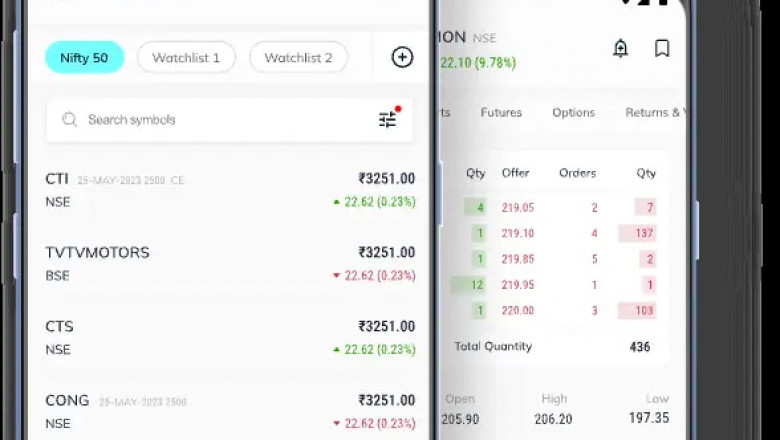This screenshot has height=440, width=780.
Task: Select the Nifty 50 tab
Action: (84, 58)
